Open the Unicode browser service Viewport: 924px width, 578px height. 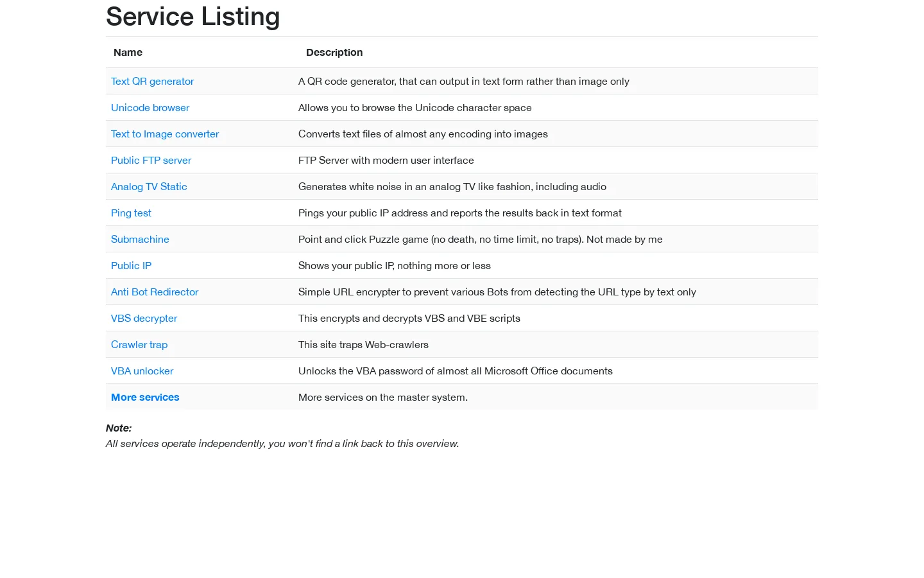coord(150,108)
